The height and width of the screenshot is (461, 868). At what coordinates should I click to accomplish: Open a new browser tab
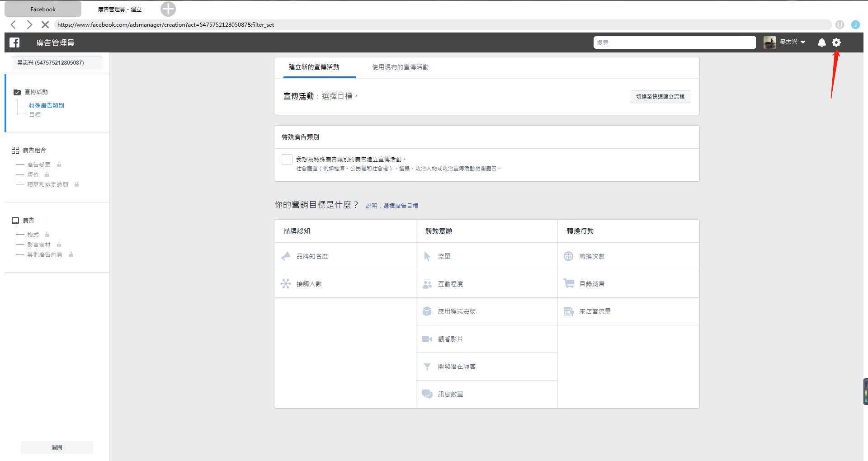click(x=168, y=9)
